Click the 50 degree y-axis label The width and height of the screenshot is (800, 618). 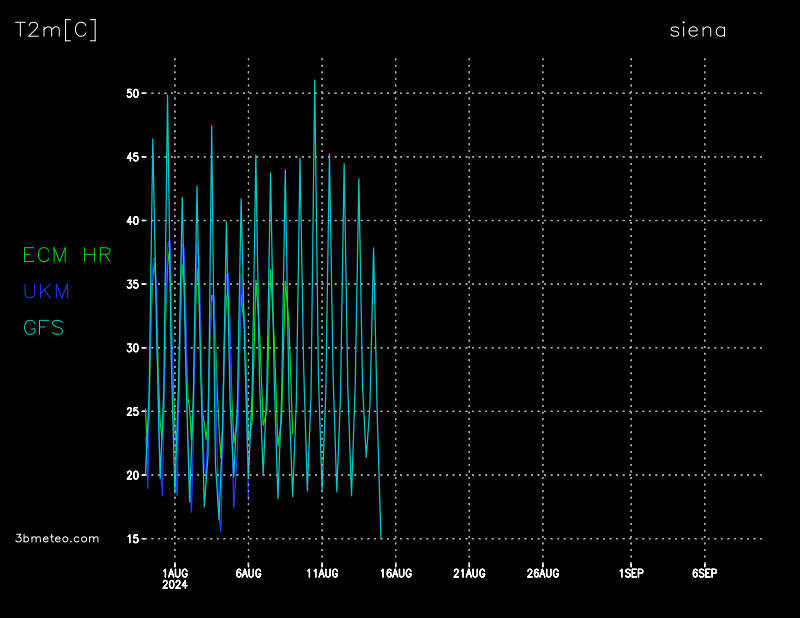[x=134, y=94]
